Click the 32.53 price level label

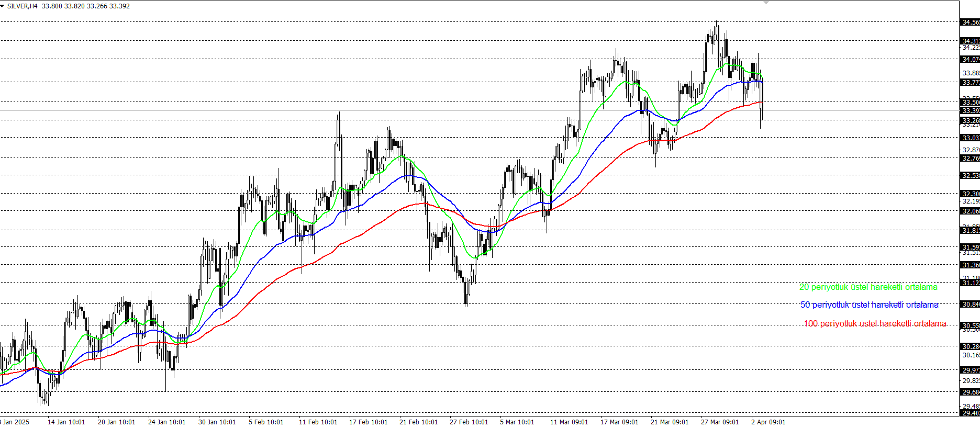pos(970,175)
